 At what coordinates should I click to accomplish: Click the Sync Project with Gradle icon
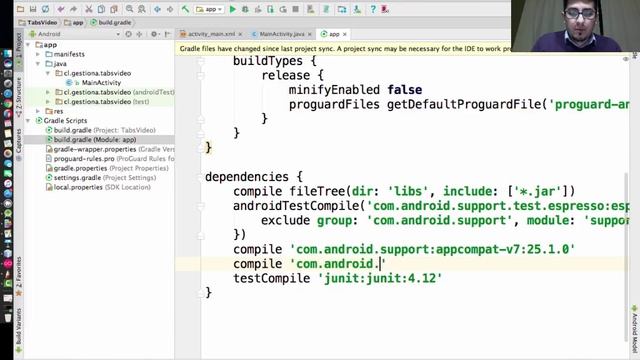(x=326, y=9)
